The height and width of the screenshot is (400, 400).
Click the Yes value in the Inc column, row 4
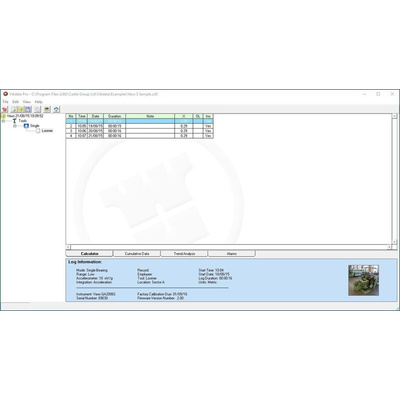coord(208,136)
